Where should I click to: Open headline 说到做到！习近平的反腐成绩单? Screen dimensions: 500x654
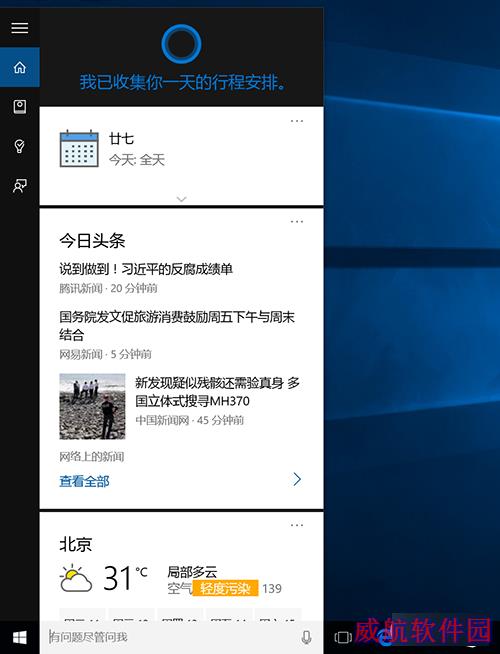[x=146, y=269]
